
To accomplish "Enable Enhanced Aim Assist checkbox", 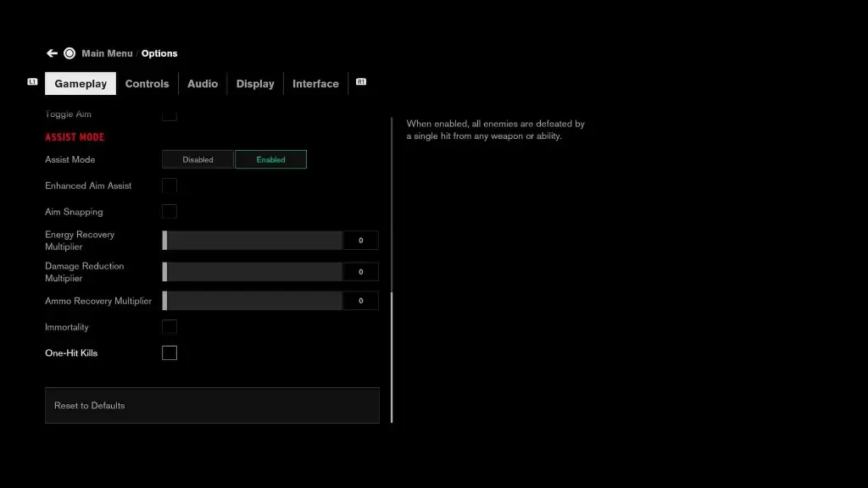I will [170, 186].
